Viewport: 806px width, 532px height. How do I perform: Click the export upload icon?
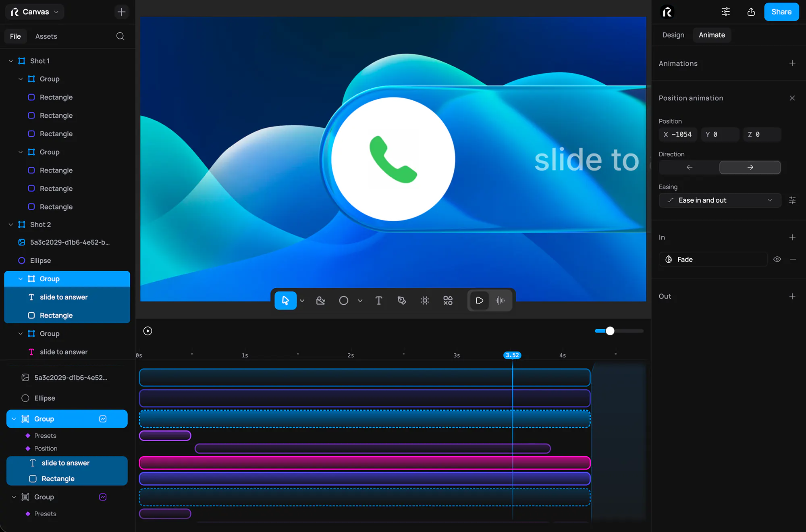(x=751, y=12)
